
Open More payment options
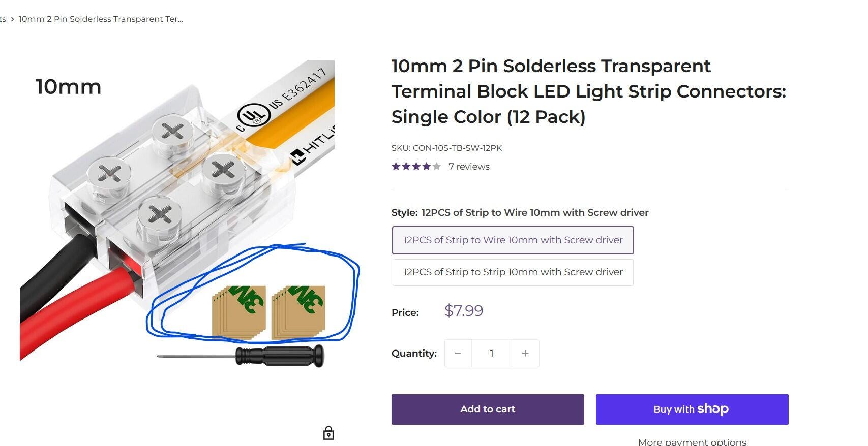(692, 442)
